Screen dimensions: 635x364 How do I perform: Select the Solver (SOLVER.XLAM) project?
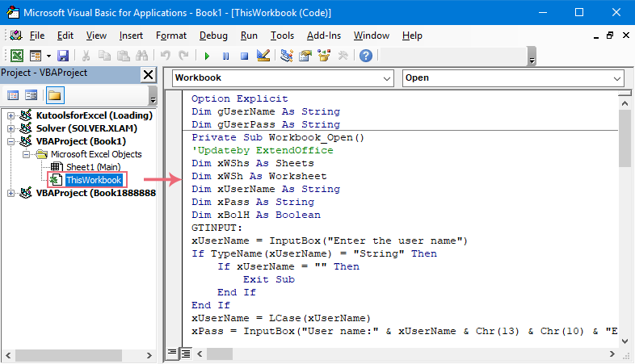click(86, 128)
